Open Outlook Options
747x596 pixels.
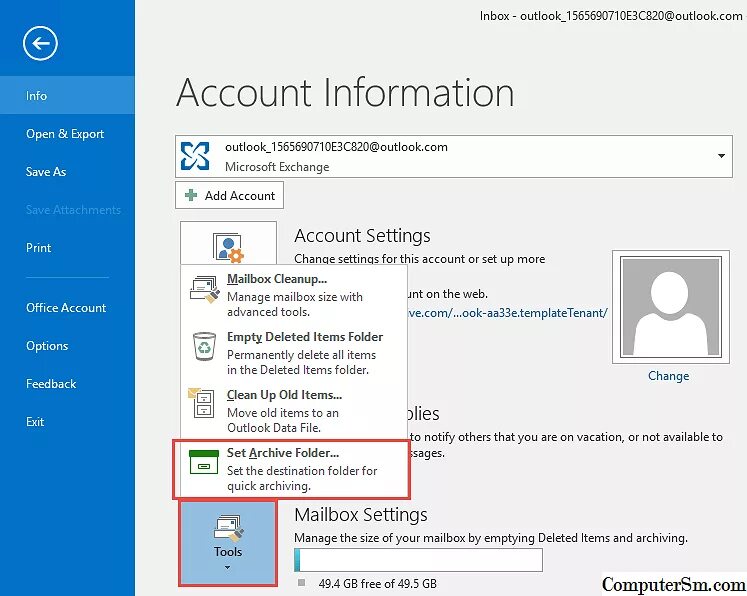click(67, 346)
